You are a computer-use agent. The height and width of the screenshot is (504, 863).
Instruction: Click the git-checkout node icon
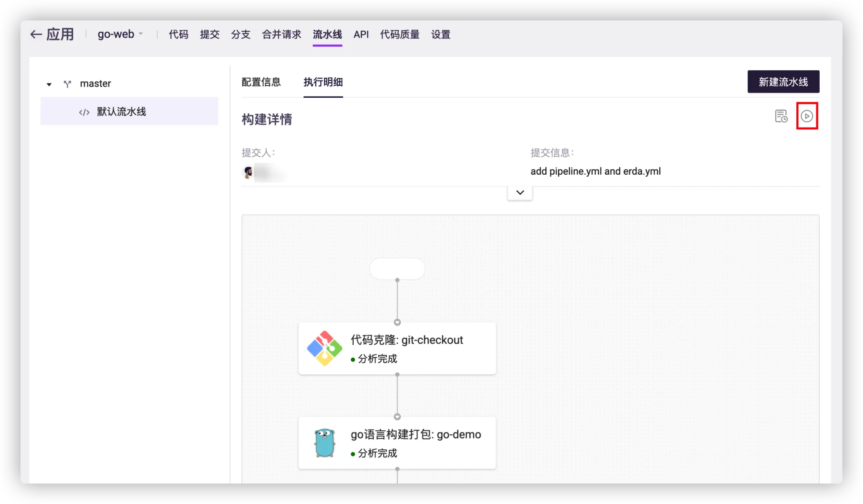point(325,348)
